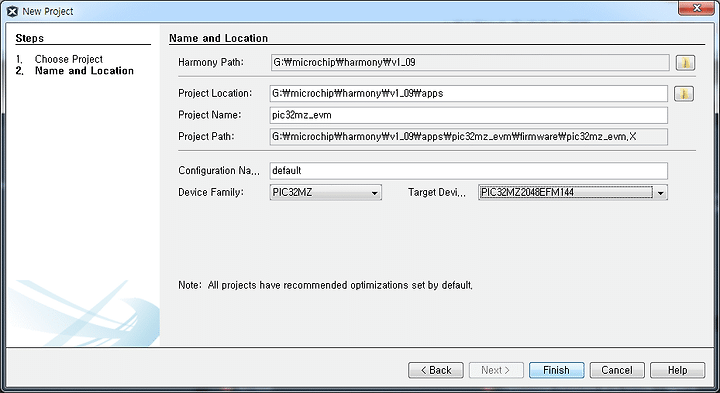
Task: Click the Project Path label
Action: point(206,137)
